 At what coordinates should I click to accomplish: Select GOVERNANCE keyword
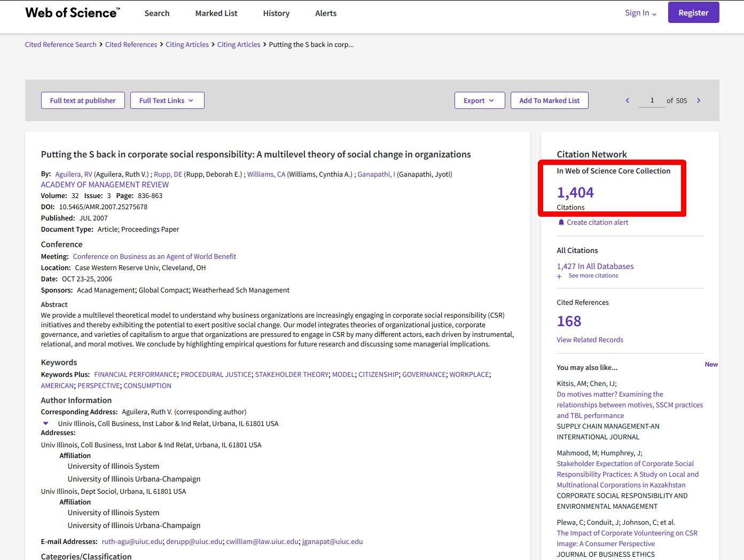[x=424, y=374]
